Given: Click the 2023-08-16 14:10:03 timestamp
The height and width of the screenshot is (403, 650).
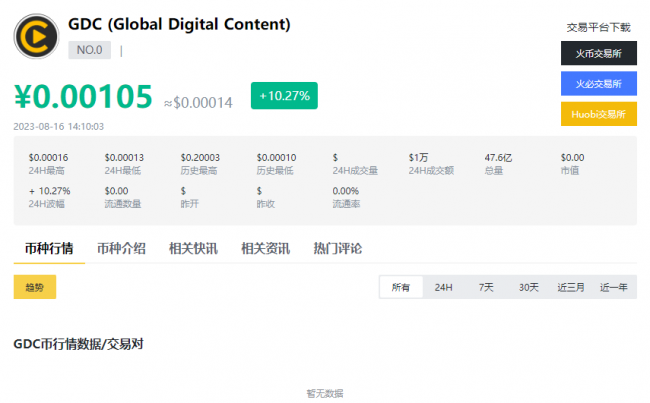Looking at the screenshot, I should coord(58,126).
